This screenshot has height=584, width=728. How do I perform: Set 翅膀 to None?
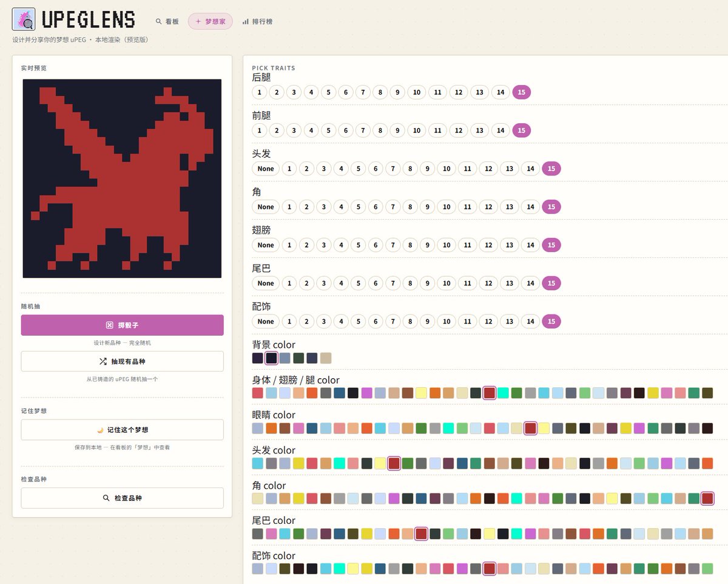pyautogui.click(x=266, y=245)
